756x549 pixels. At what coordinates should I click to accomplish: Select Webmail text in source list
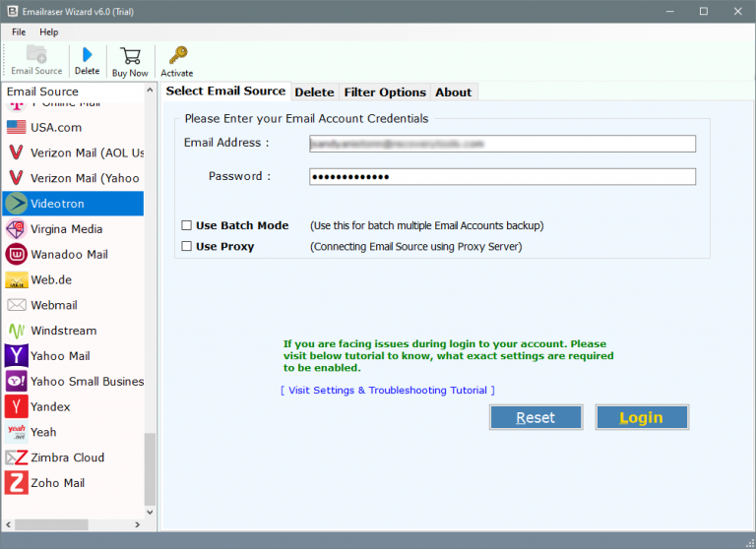click(x=54, y=305)
